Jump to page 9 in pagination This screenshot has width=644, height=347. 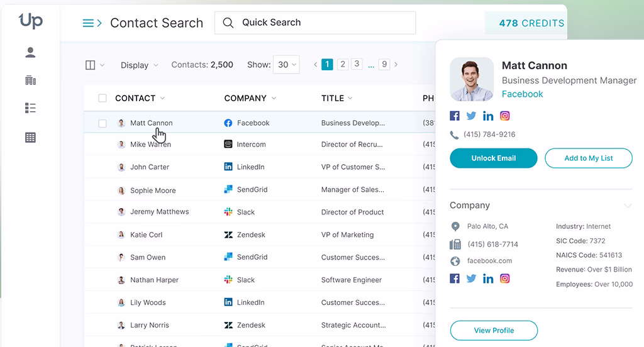pos(384,64)
